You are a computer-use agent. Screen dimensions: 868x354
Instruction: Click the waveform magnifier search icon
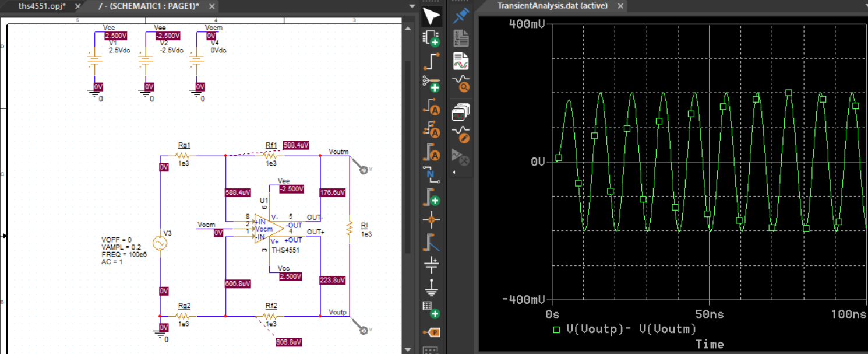point(461,84)
